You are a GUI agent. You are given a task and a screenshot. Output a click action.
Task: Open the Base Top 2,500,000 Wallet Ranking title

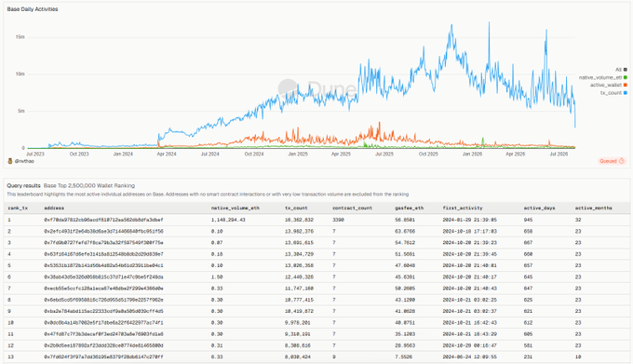pyautogui.click(x=89, y=185)
